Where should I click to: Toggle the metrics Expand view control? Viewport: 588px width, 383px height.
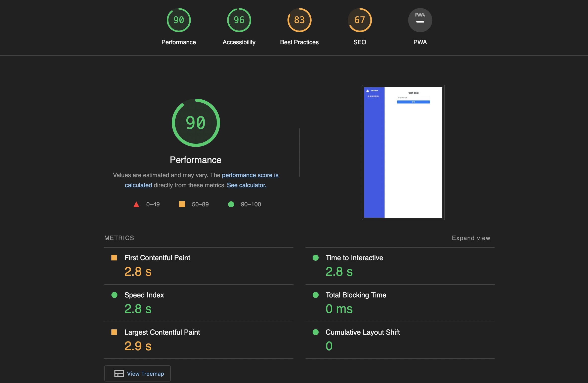[471, 238]
